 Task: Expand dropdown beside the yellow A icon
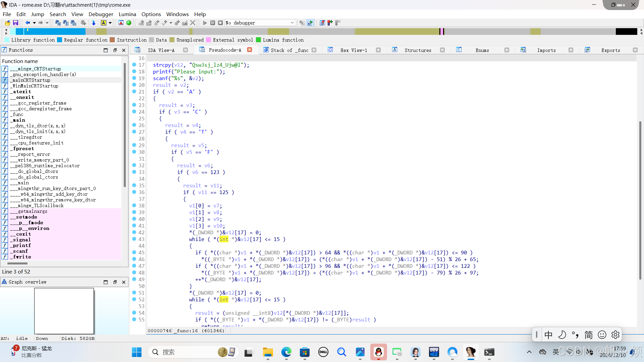point(110,23)
